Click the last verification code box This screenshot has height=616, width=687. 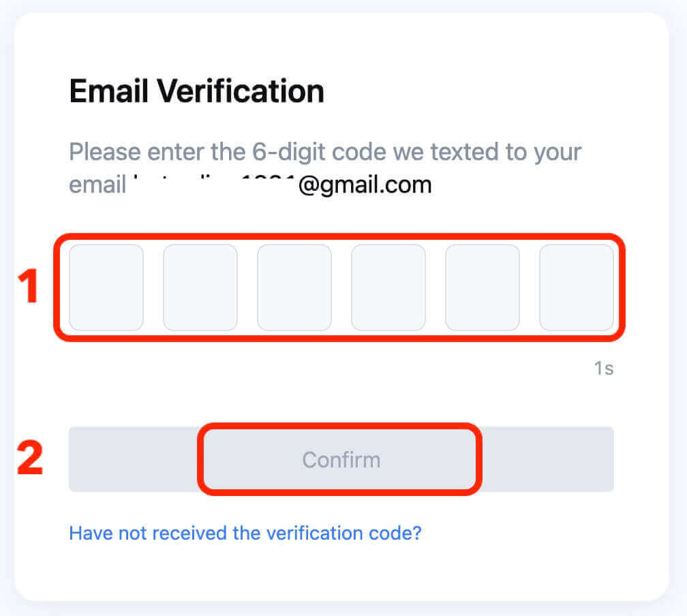coord(576,288)
